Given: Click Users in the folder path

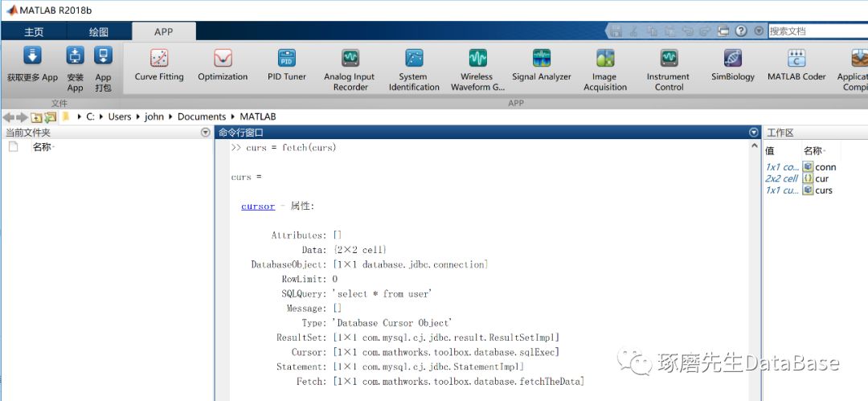Looking at the screenshot, I should pyautogui.click(x=120, y=117).
